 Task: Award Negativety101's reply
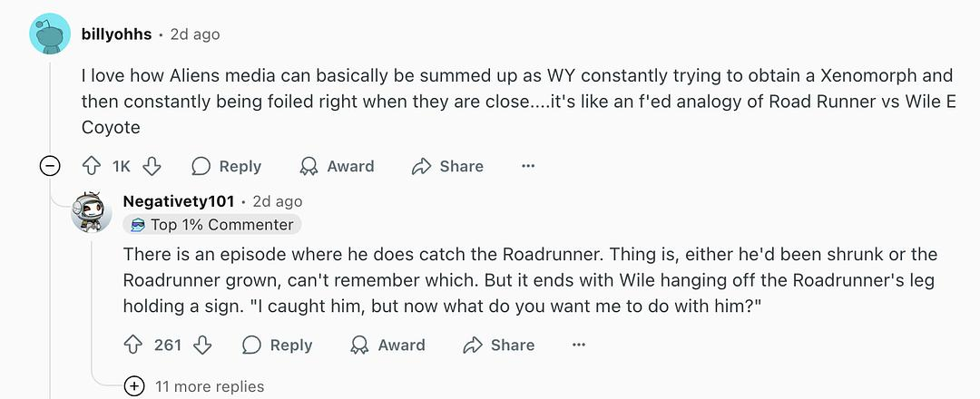pyautogui.click(x=388, y=345)
